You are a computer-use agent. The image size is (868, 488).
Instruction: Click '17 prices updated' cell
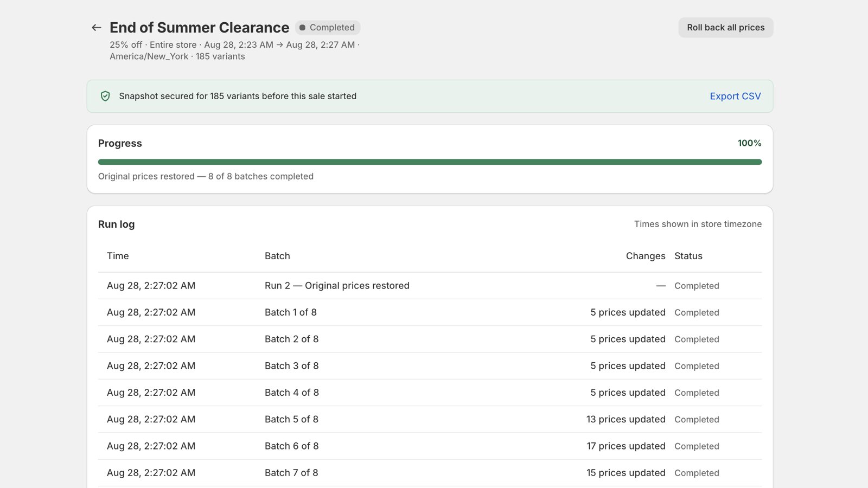[626, 446]
